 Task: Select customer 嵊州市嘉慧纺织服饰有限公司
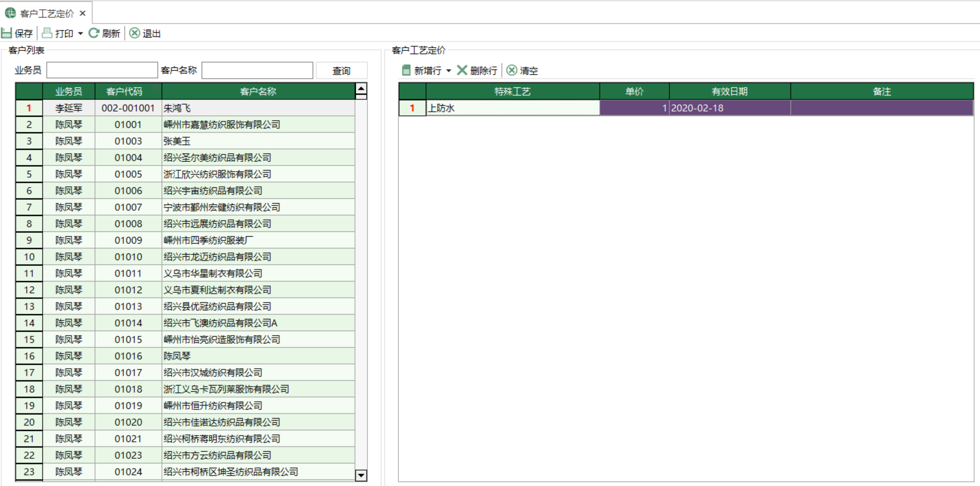[x=258, y=124]
